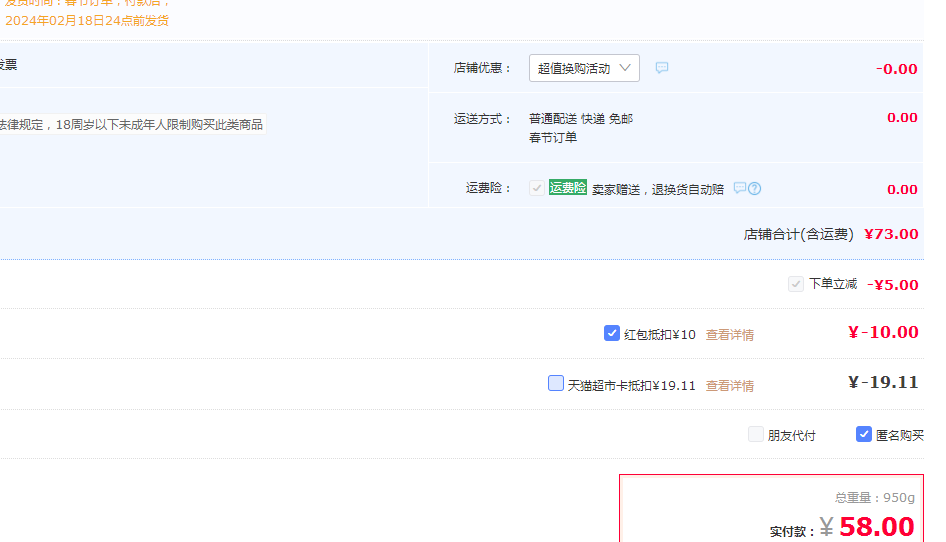Click the -¥5.00 下单立减 amount

click(892, 285)
